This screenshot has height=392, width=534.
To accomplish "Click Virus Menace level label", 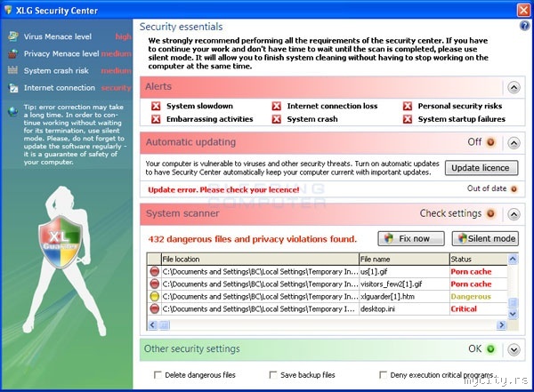I will click(58, 36).
